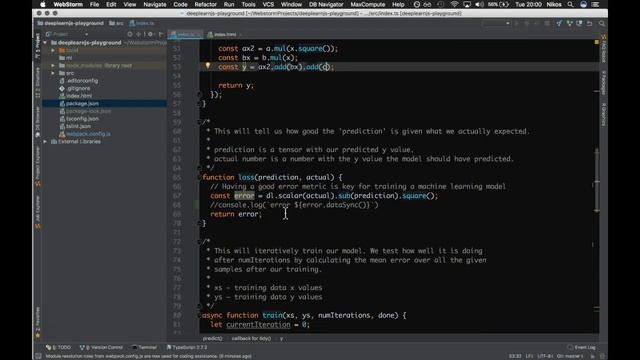Click index.ts breadcrumb in navigation bar
The width and height of the screenshot is (640, 360).
(x=142, y=23)
